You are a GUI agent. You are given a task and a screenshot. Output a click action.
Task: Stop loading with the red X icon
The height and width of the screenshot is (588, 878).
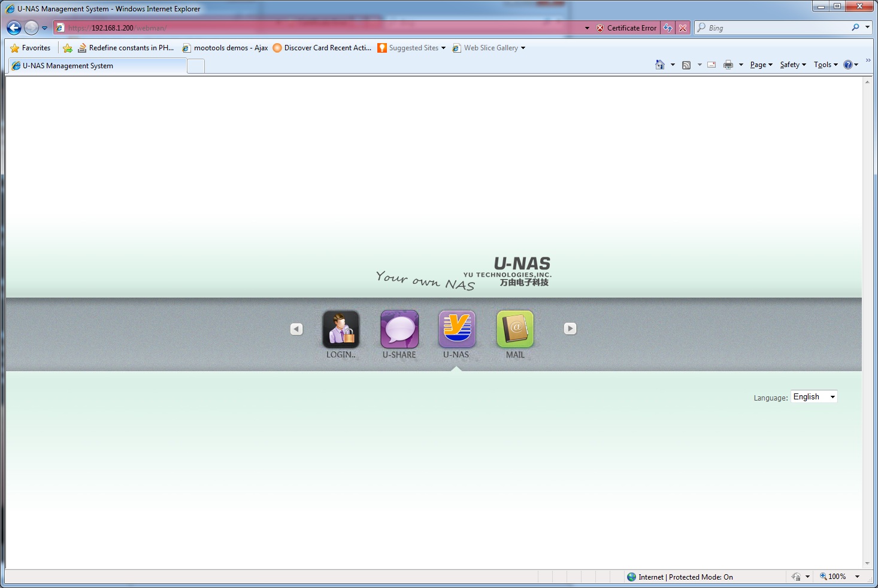click(683, 28)
